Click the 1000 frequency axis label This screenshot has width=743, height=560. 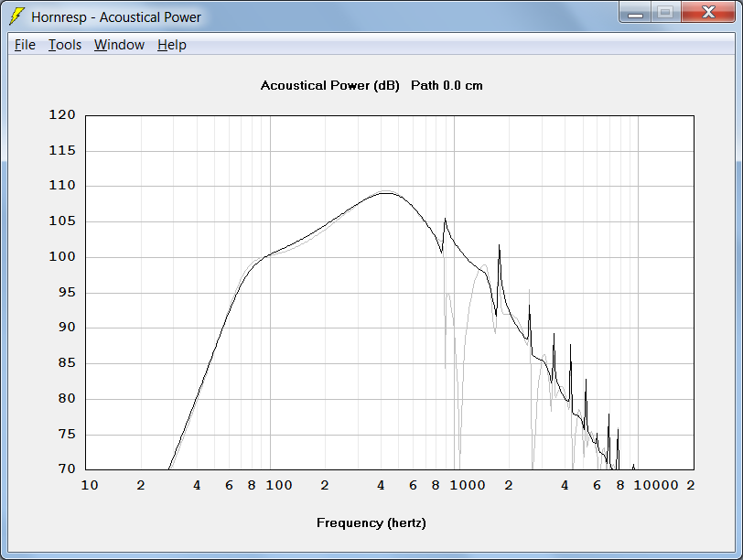click(468, 485)
